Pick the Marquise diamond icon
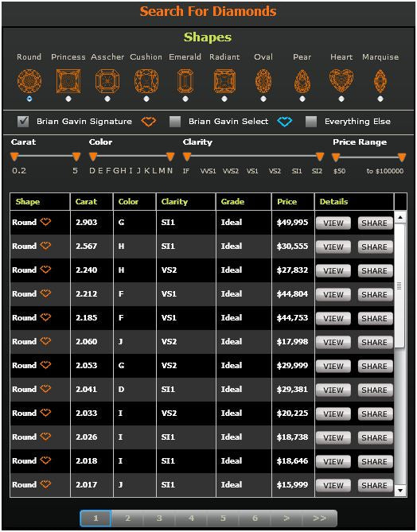The width and height of the screenshot is (417, 532). 380,81
